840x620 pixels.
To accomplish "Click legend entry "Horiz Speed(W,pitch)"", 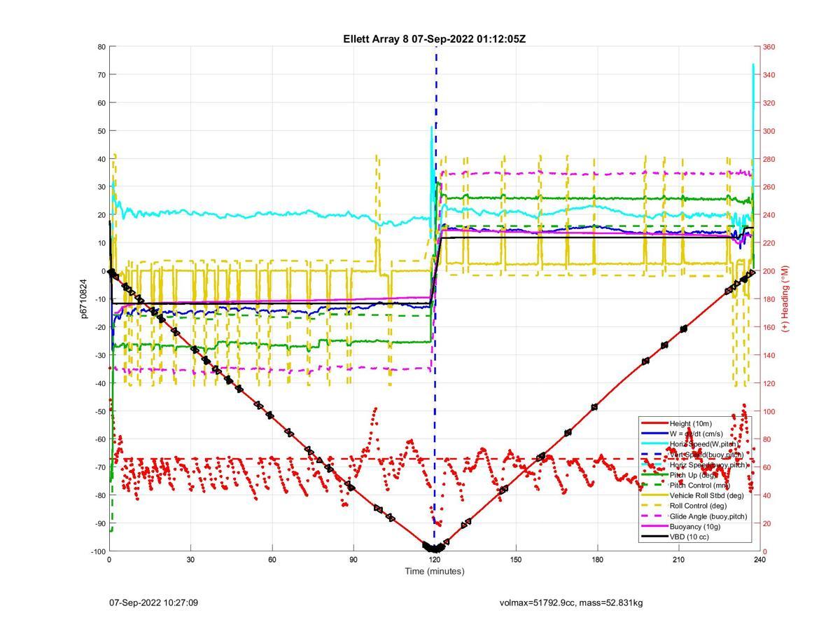I will [703, 444].
